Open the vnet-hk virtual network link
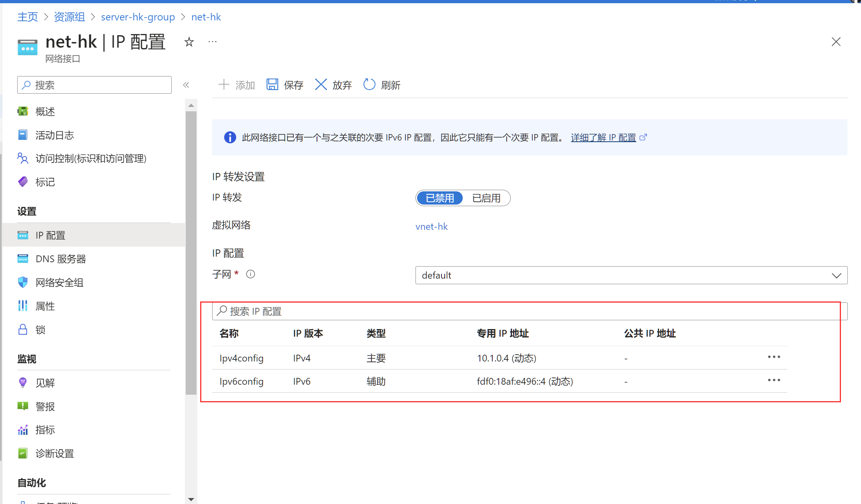This screenshot has height=504, width=861. click(x=432, y=227)
